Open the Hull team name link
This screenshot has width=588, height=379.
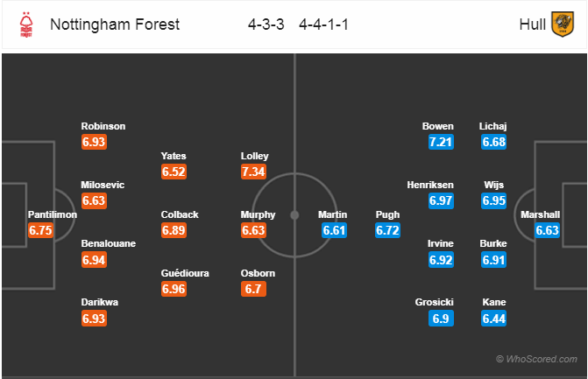click(x=532, y=25)
